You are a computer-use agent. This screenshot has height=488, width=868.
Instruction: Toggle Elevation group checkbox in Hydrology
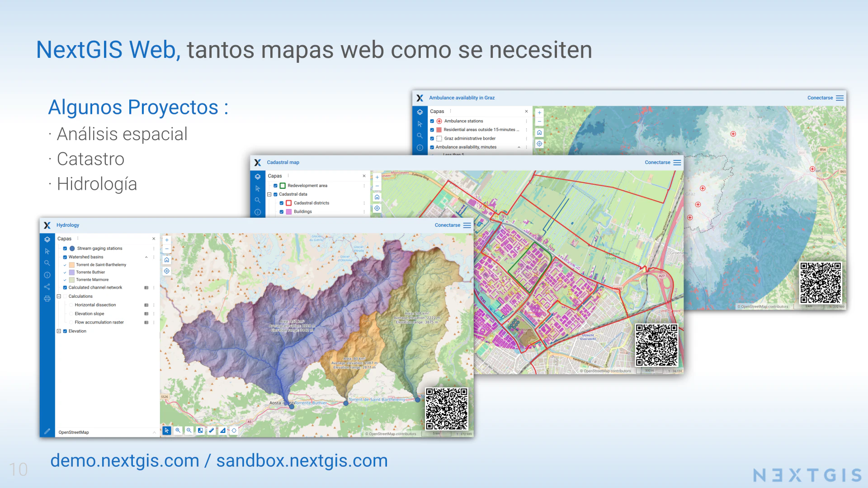click(65, 331)
